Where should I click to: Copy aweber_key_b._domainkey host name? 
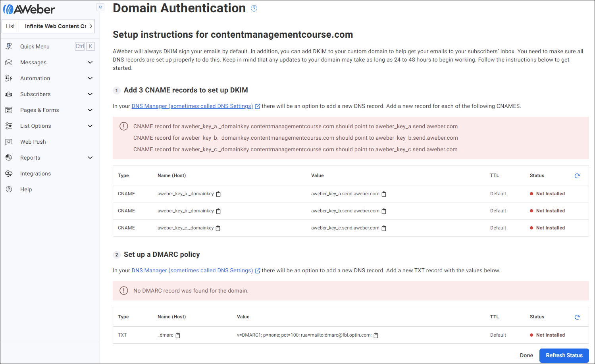tap(218, 211)
